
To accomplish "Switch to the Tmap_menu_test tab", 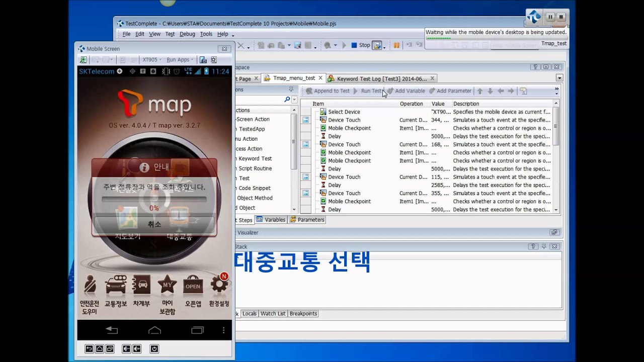I will tap(293, 78).
